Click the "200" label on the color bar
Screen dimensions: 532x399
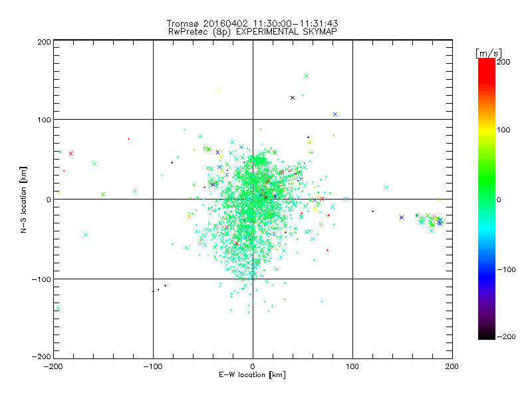point(503,62)
